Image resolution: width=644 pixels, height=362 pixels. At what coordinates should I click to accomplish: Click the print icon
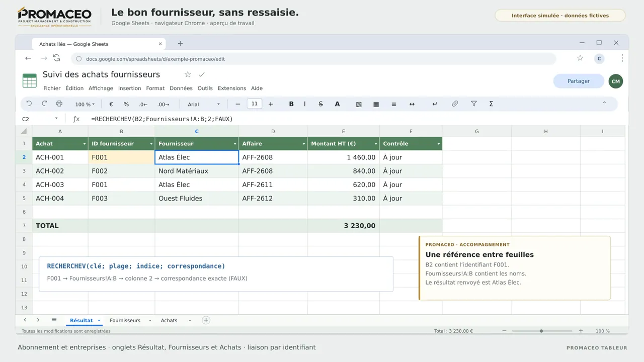[59, 104]
